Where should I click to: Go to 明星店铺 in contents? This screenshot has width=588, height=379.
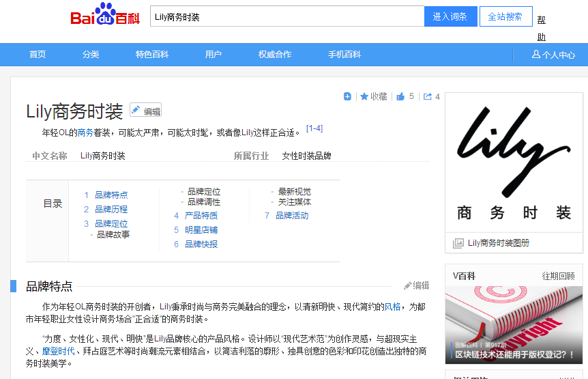pyautogui.click(x=201, y=230)
